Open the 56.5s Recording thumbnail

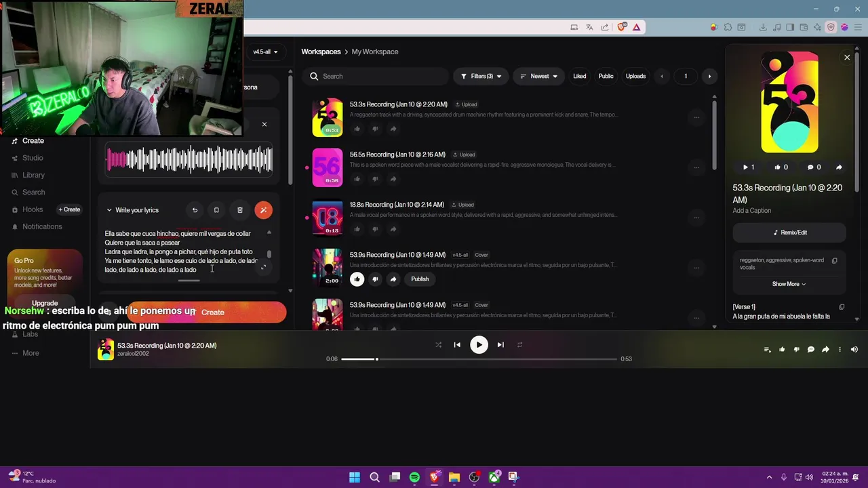(328, 167)
